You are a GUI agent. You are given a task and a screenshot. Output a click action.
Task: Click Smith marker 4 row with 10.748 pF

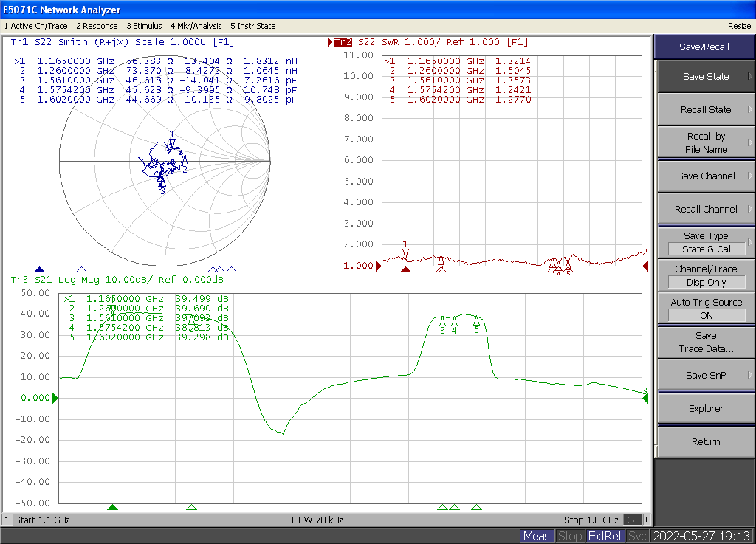(158, 90)
